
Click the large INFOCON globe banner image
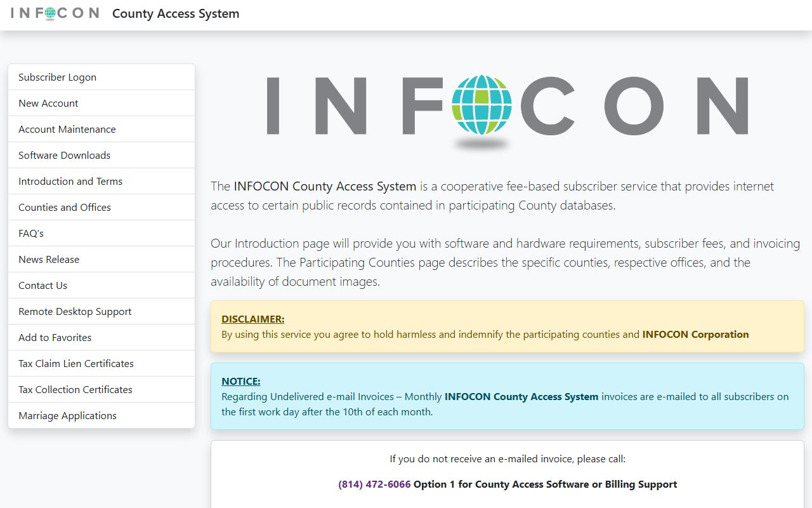507,112
